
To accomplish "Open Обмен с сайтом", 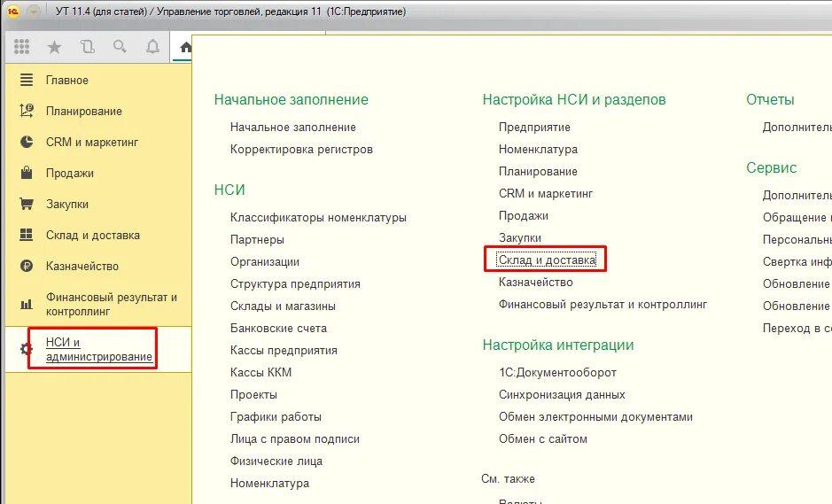I will click(x=543, y=439).
